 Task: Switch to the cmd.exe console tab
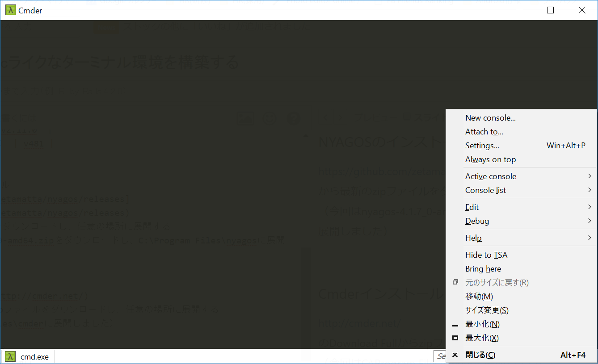28,356
